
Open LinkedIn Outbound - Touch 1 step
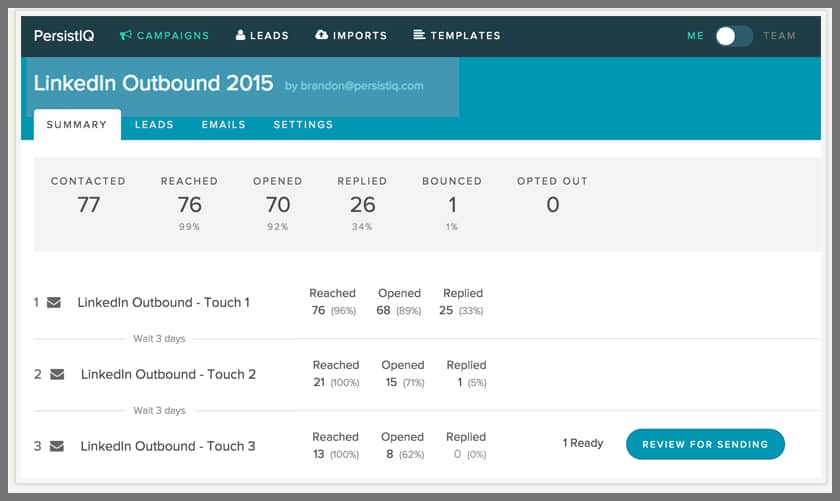[164, 302]
